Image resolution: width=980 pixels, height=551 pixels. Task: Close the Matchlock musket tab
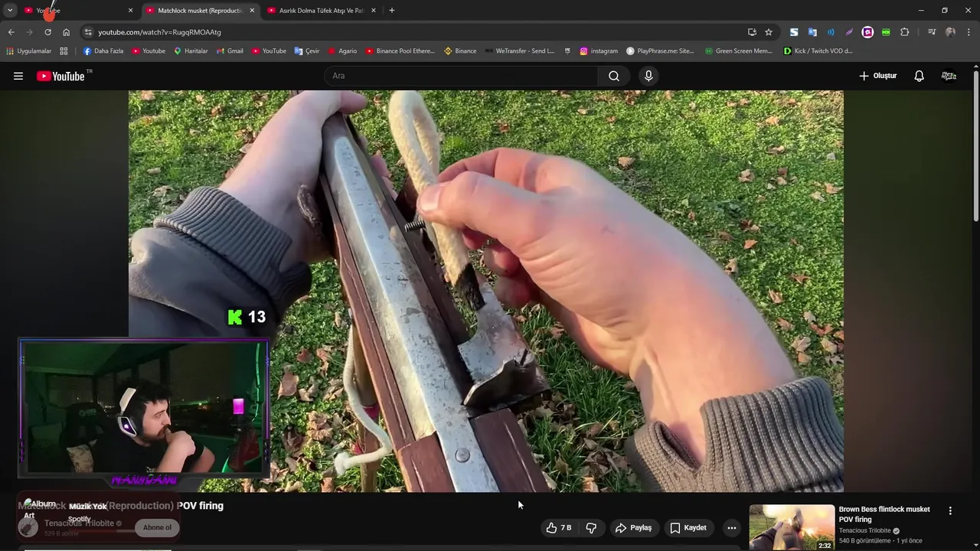252,10
